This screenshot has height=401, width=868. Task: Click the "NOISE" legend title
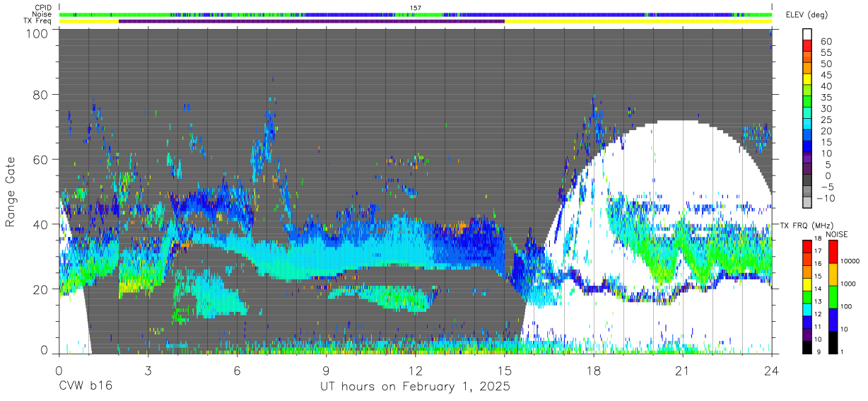click(836, 234)
